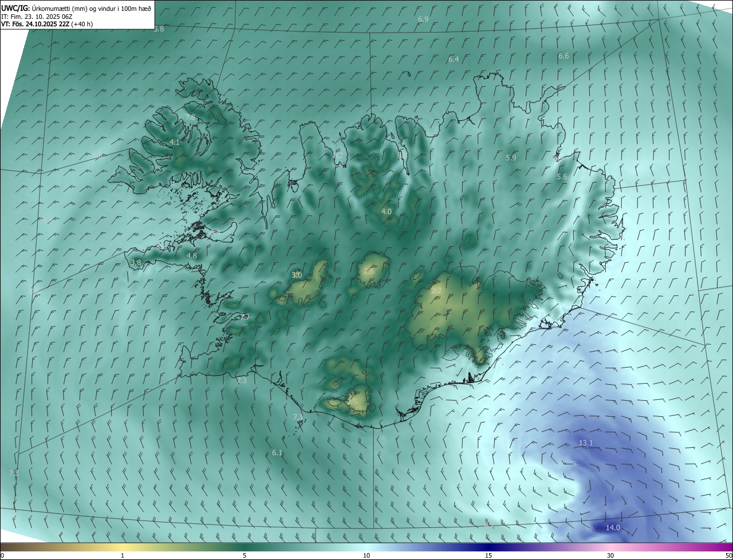Click the 4.0 value in northern highlands
This screenshot has height=560, width=733.
[387, 211]
